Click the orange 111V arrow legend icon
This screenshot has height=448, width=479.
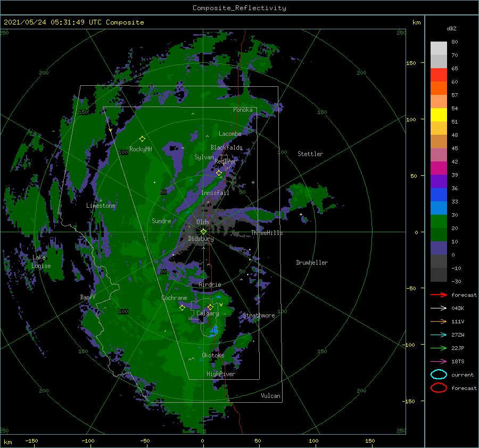click(x=439, y=321)
